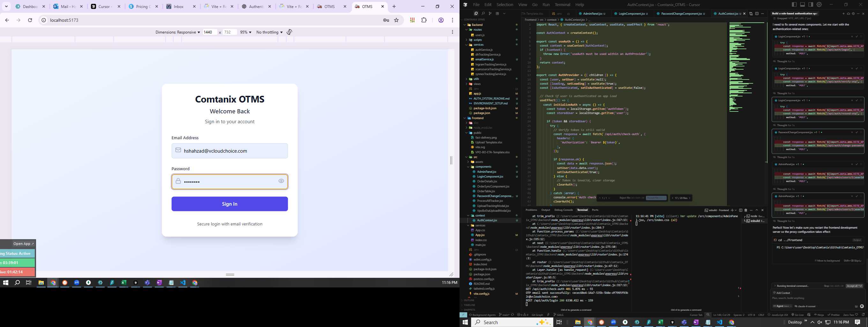The width and height of the screenshot is (868, 327).
Task: Open the Search view icon in Cursor
Action: pos(483,13)
